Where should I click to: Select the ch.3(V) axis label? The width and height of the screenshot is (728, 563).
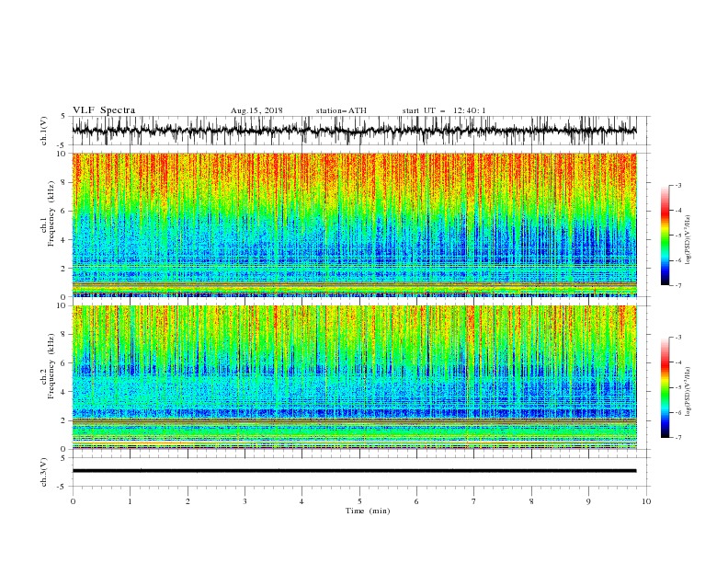coord(44,472)
